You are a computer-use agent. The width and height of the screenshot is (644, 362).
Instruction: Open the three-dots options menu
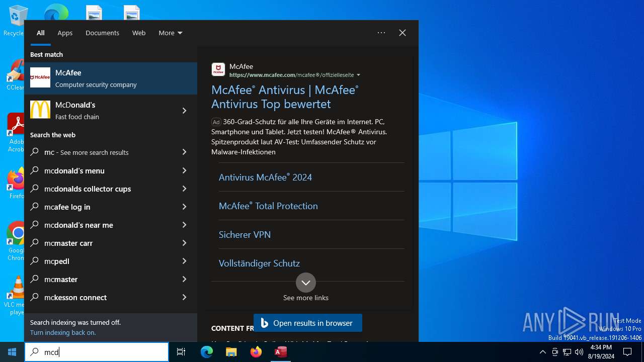pyautogui.click(x=381, y=33)
